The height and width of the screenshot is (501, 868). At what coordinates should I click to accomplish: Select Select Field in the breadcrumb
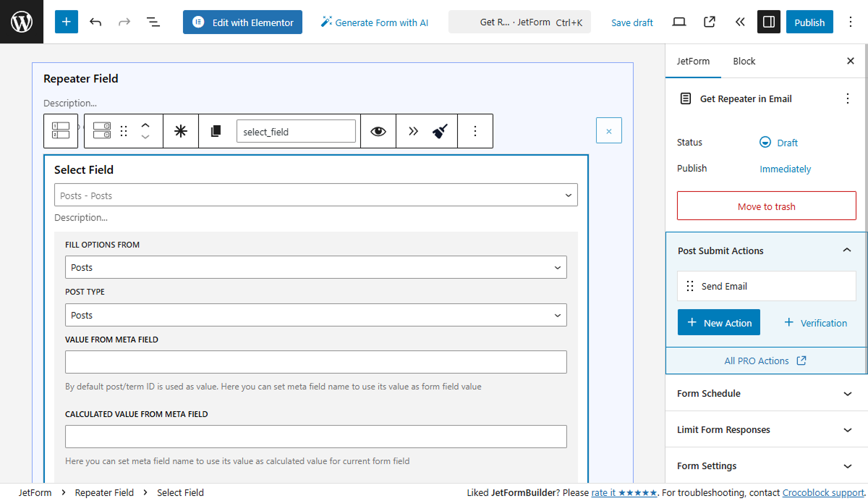coord(180,492)
